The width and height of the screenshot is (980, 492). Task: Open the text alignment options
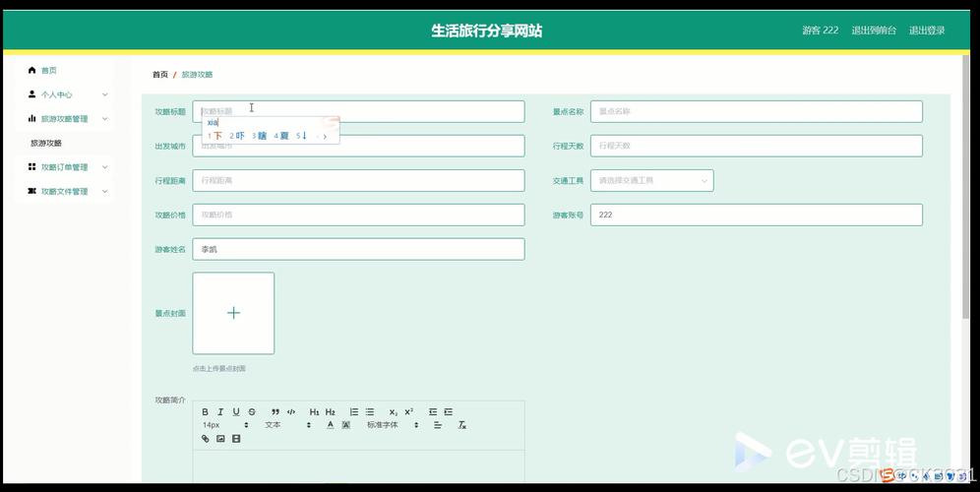click(x=438, y=425)
